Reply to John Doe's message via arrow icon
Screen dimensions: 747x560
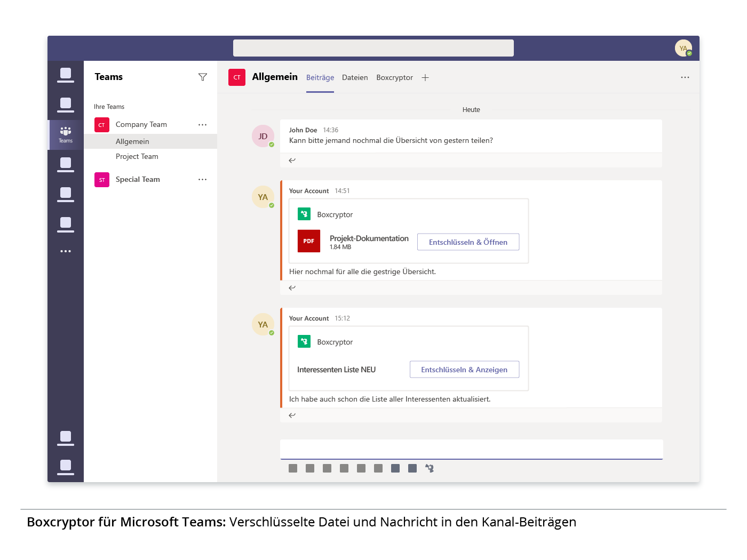(x=292, y=161)
